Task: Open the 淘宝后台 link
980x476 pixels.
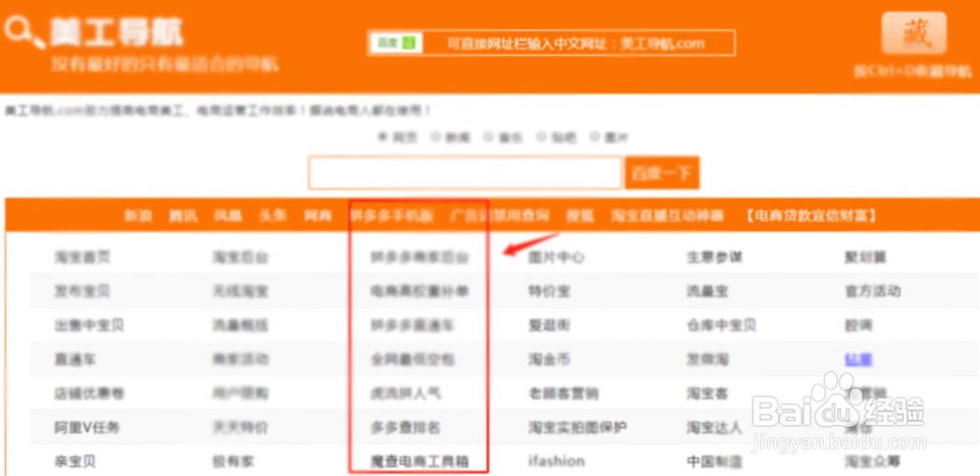Action: pos(240,257)
